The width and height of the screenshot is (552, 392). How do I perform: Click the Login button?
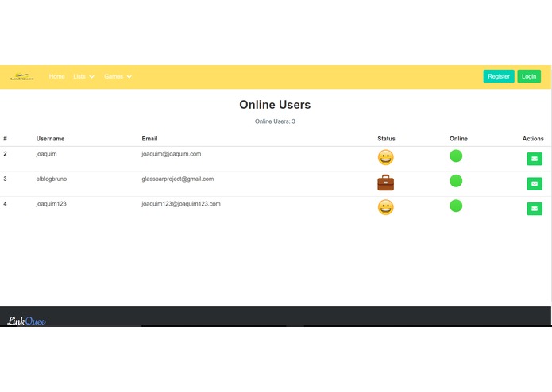point(529,76)
